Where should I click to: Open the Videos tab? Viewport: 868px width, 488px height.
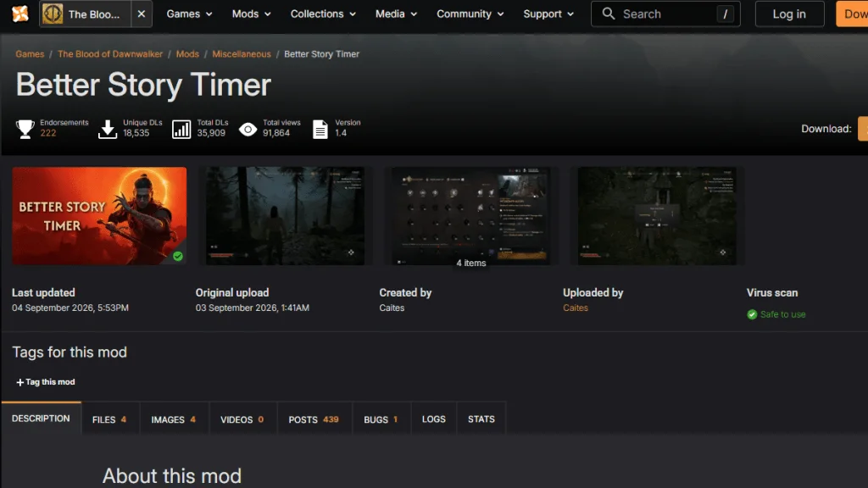click(x=242, y=419)
